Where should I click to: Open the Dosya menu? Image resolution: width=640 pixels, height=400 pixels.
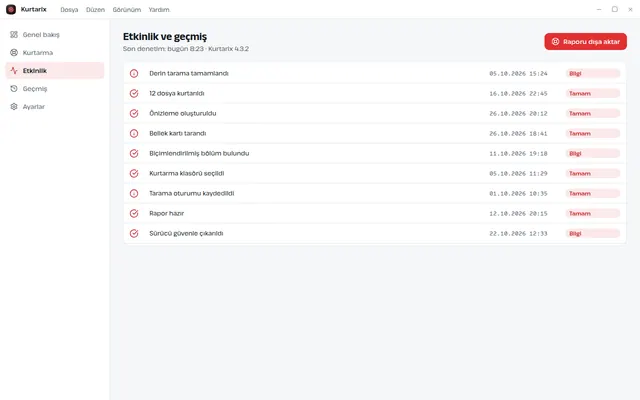pyautogui.click(x=69, y=9)
